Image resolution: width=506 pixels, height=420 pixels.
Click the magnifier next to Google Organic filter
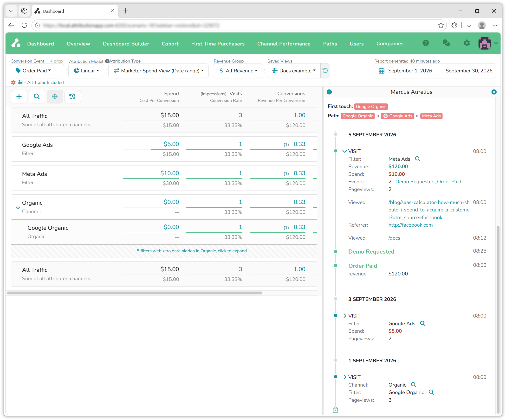coord(431,392)
